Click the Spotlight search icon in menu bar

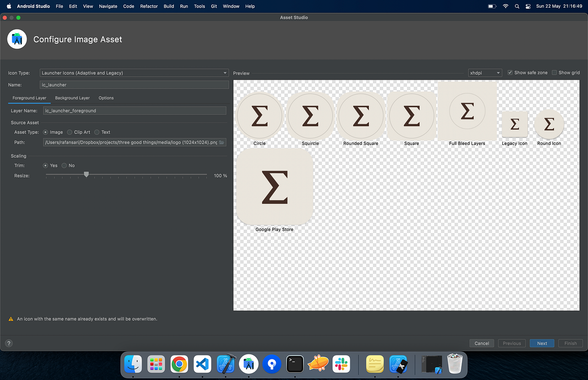517,6
